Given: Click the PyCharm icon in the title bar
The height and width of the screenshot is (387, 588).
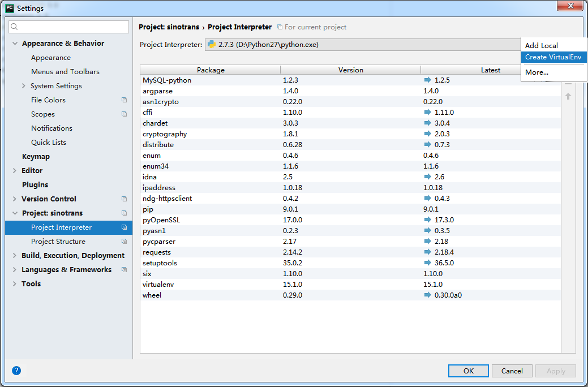Looking at the screenshot, I should tap(10, 8).
